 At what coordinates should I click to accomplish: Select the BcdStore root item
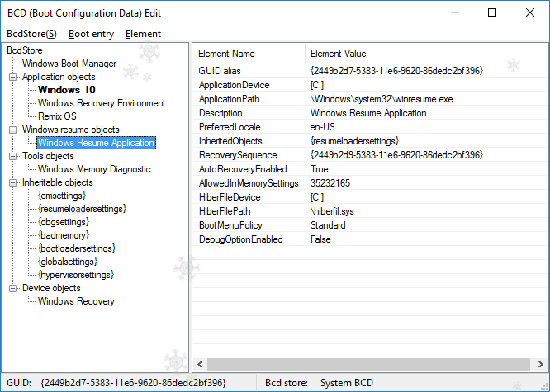[25, 50]
